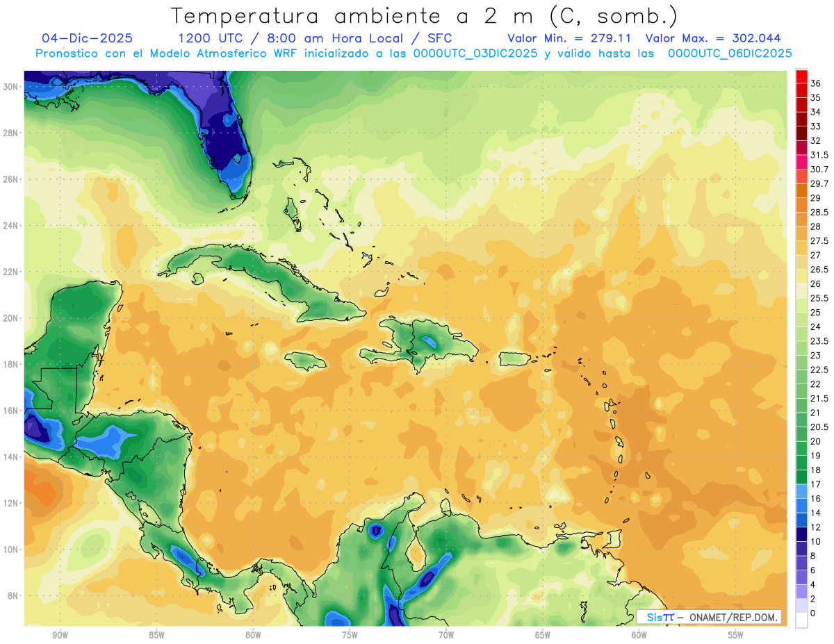
Task: Click the white swatch below legend value 0
Action: (x=801, y=620)
